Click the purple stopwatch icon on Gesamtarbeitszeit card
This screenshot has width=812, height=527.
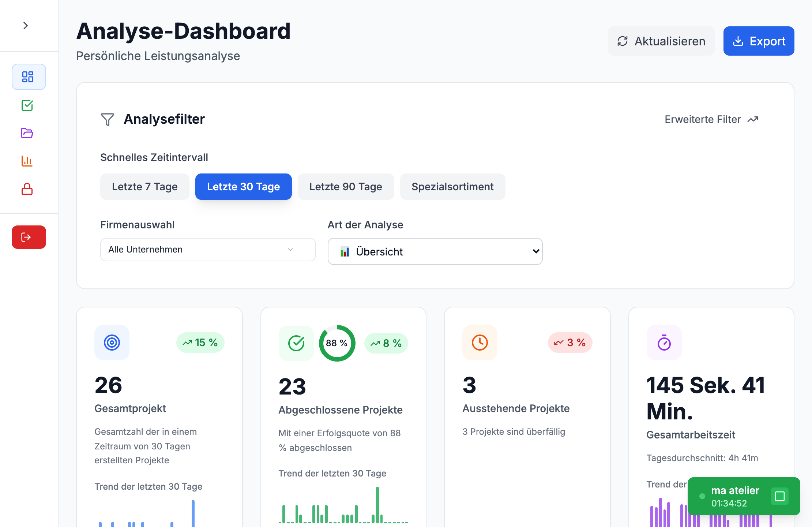pos(664,343)
